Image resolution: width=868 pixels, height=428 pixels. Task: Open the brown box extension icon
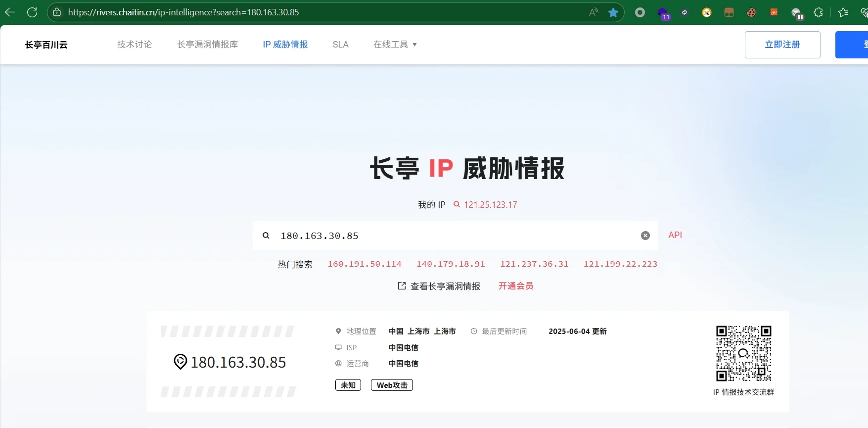pos(729,12)
